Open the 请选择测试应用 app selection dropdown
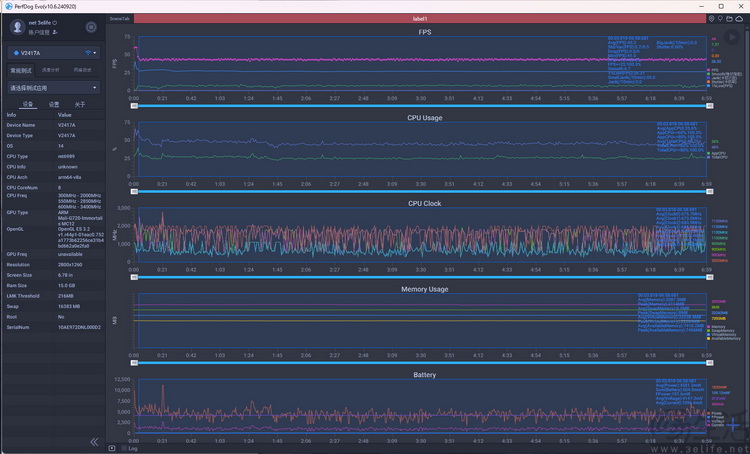750x454 pixels. (x=54, y=88)
